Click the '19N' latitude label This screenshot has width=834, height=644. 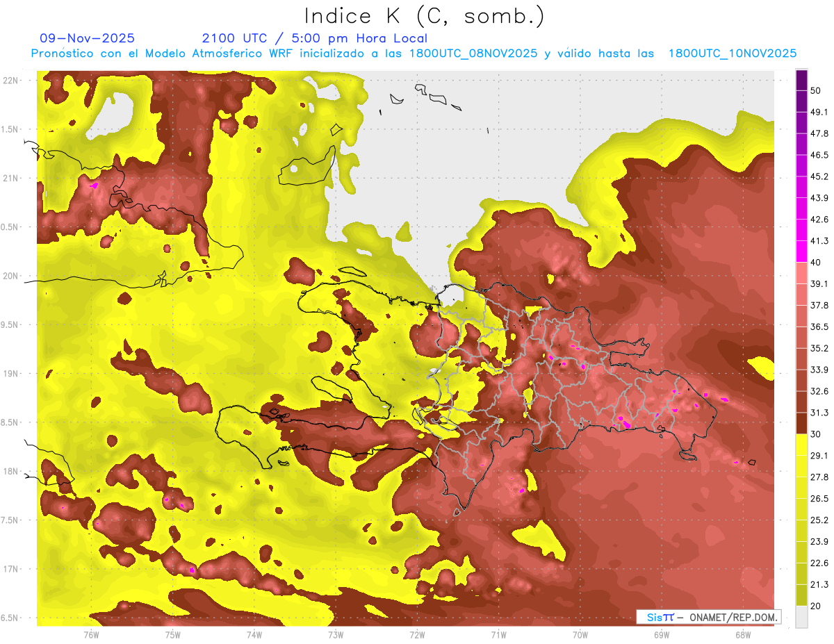click(11, 373)
